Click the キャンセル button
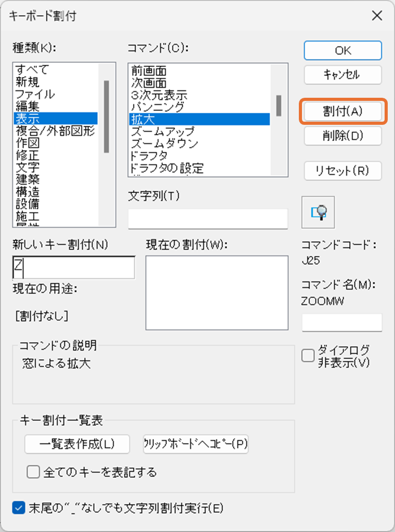This screenshot has width=395, height=532. click(343, 75)
